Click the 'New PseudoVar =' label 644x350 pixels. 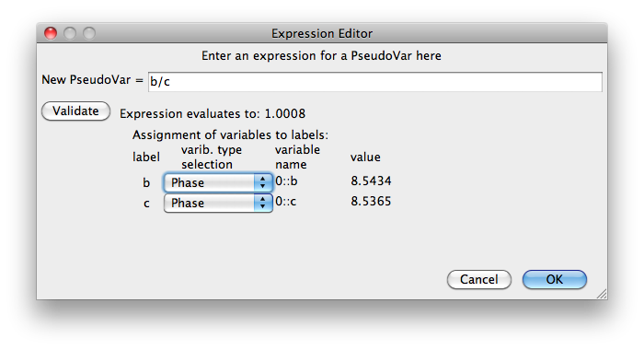(x=92, y=80)
